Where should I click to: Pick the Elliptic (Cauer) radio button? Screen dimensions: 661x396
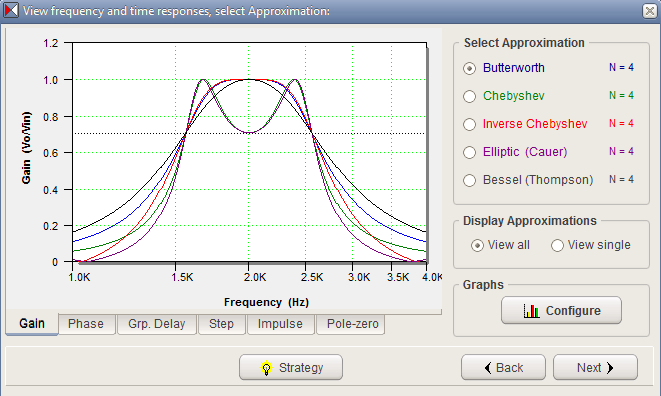(470, 152)
